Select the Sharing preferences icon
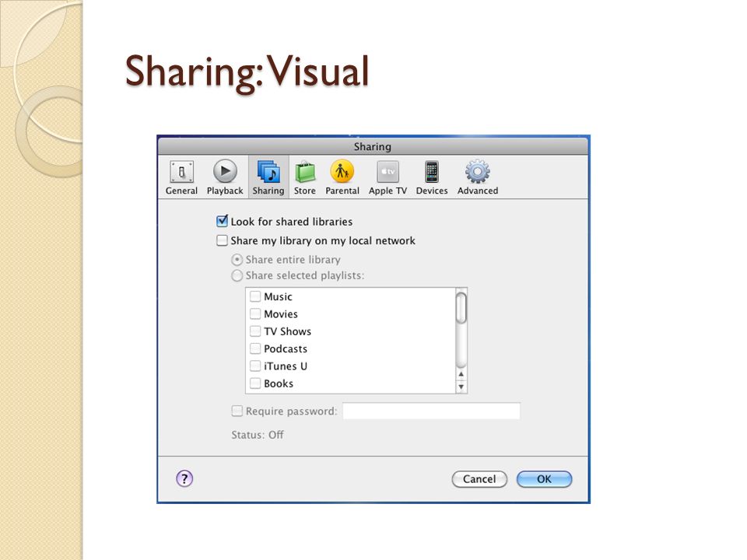 point(268,172)
